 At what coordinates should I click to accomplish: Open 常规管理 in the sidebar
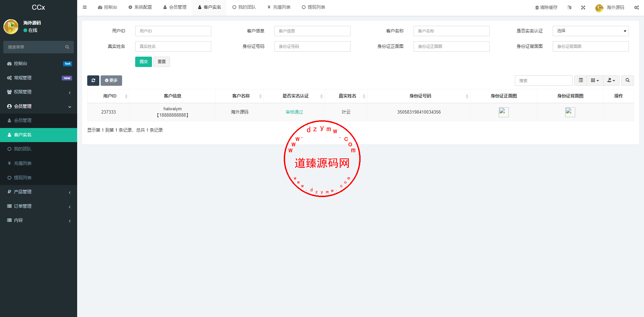point(39,78)
